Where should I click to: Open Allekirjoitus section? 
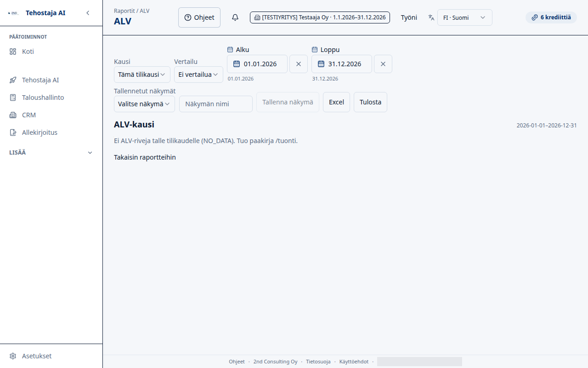51,132
